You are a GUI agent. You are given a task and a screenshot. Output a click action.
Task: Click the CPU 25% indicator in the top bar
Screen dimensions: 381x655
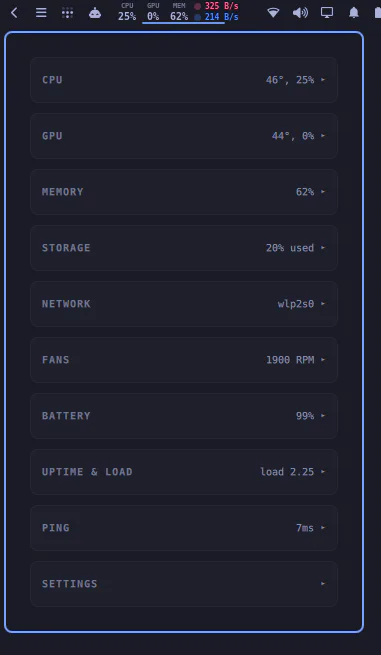[x=127, y=12]
